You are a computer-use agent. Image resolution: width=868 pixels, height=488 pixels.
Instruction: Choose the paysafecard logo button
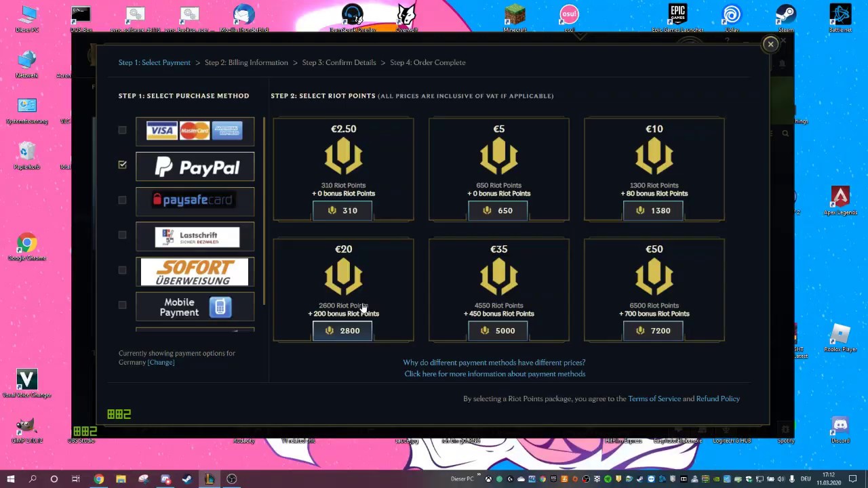tap(195, 201)
